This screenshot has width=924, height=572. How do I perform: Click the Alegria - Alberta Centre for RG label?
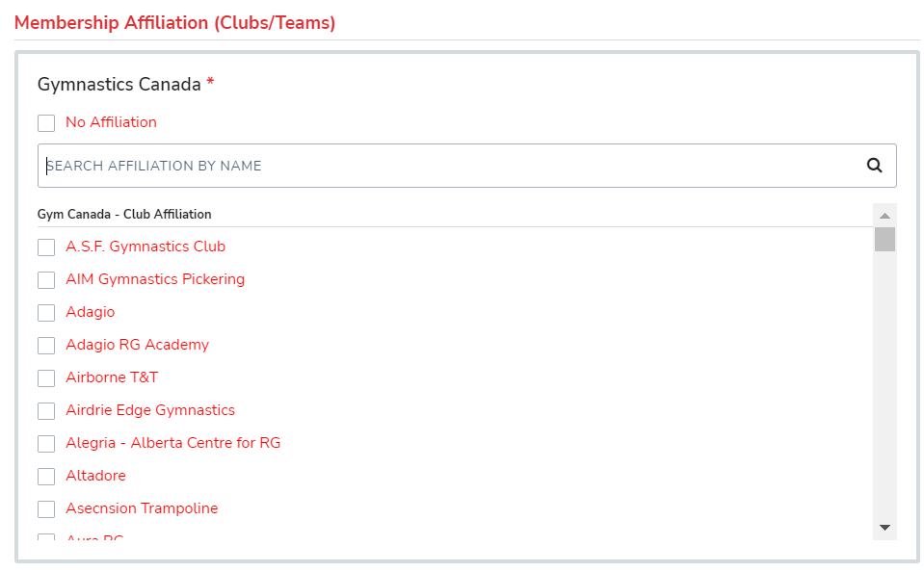pyautogui.click(x=172, y=443)
